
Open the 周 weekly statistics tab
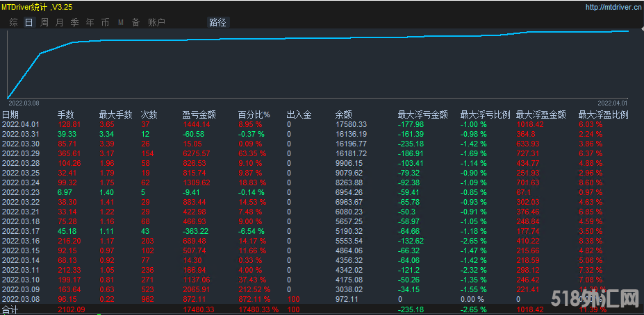point(44,22)
